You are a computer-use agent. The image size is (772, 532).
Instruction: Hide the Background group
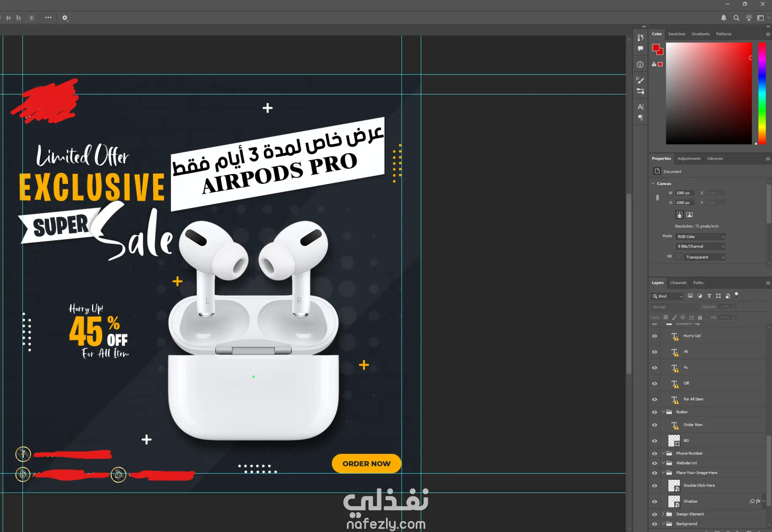[655, 524]
